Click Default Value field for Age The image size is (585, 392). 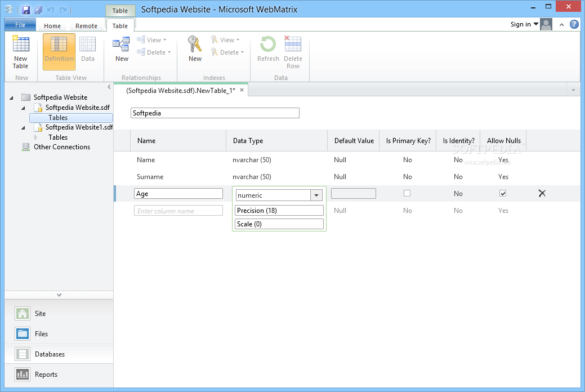(x=354, y=193)
